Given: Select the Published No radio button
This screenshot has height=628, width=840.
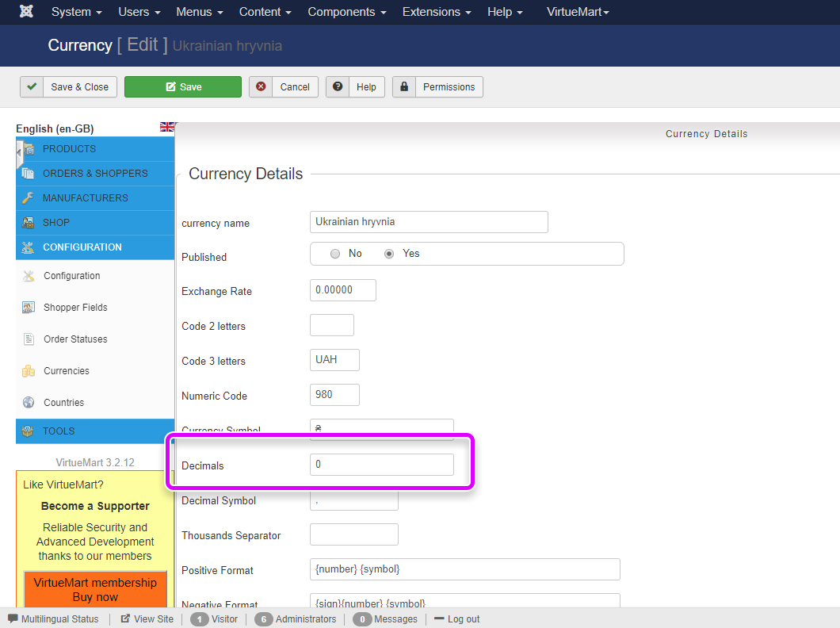Looking at the screenshot, I should 335,254.
